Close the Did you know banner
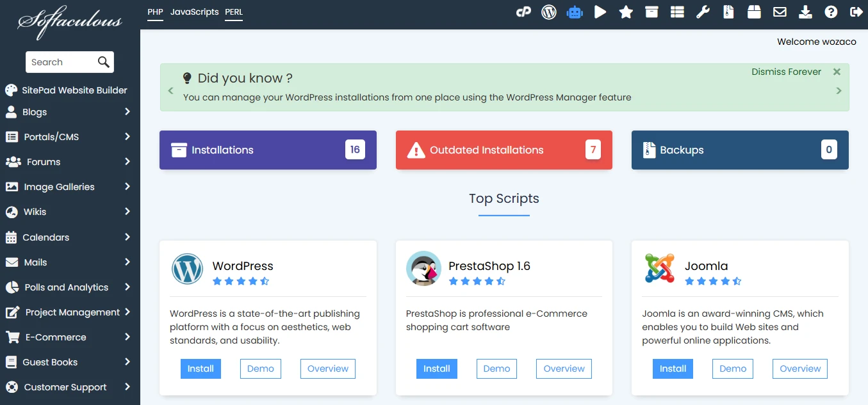The image size is (868, 405). click(x=837, y=72)
